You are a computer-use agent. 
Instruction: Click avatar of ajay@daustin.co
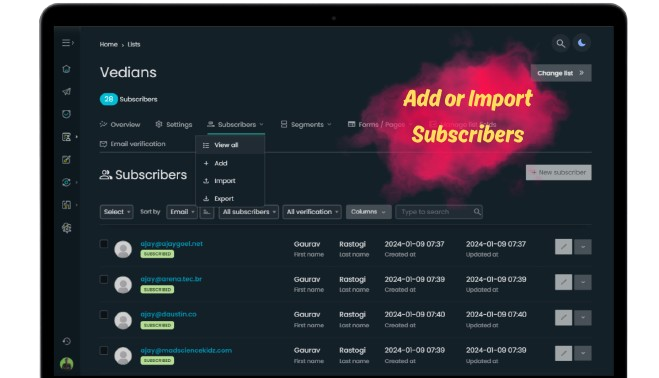[x=123, y=320]
